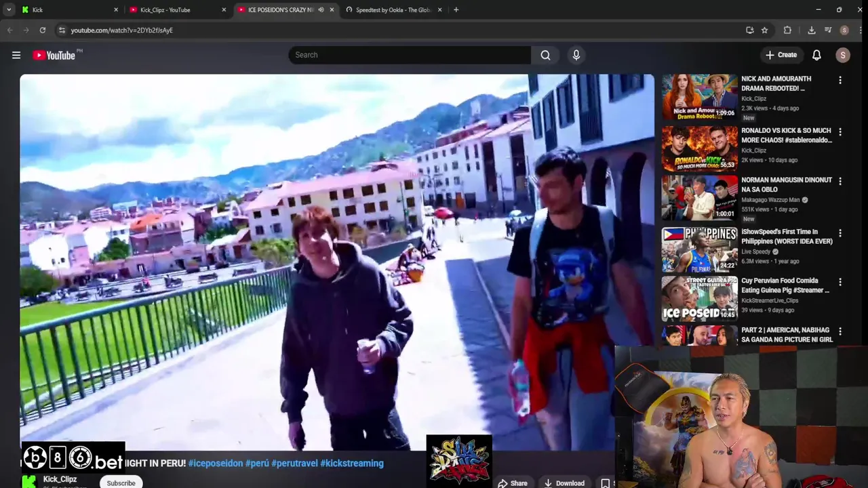Open tab search dropdown arrow

pos(9,9)
